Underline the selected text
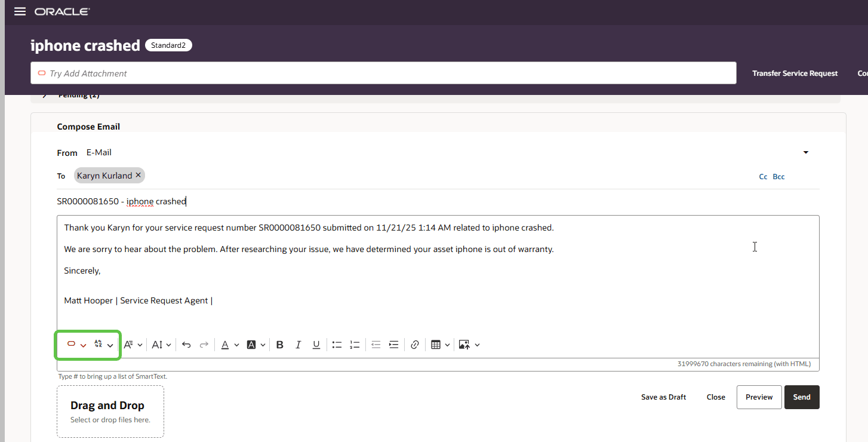Viewport: 868px width, 442px height. click(316, 345)
